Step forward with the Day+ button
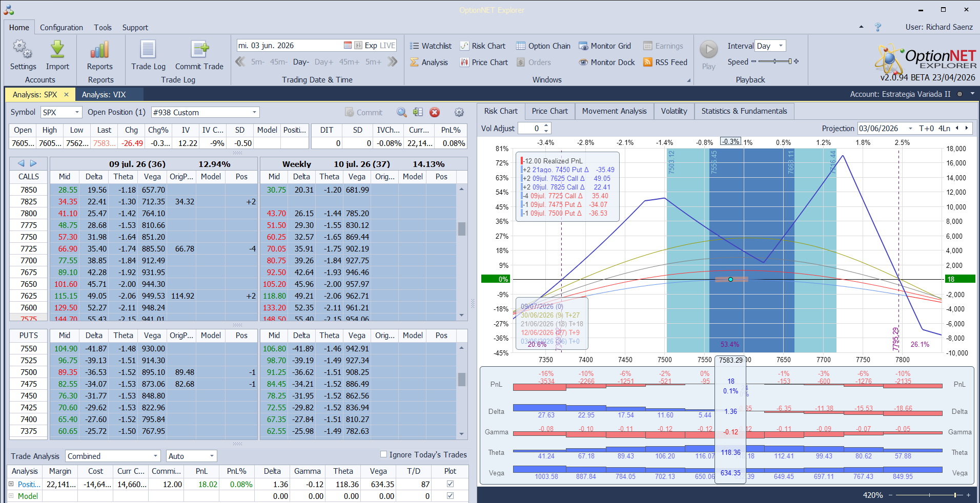The width and height of the screenshot is (980, 503). (x=324, y=62)
